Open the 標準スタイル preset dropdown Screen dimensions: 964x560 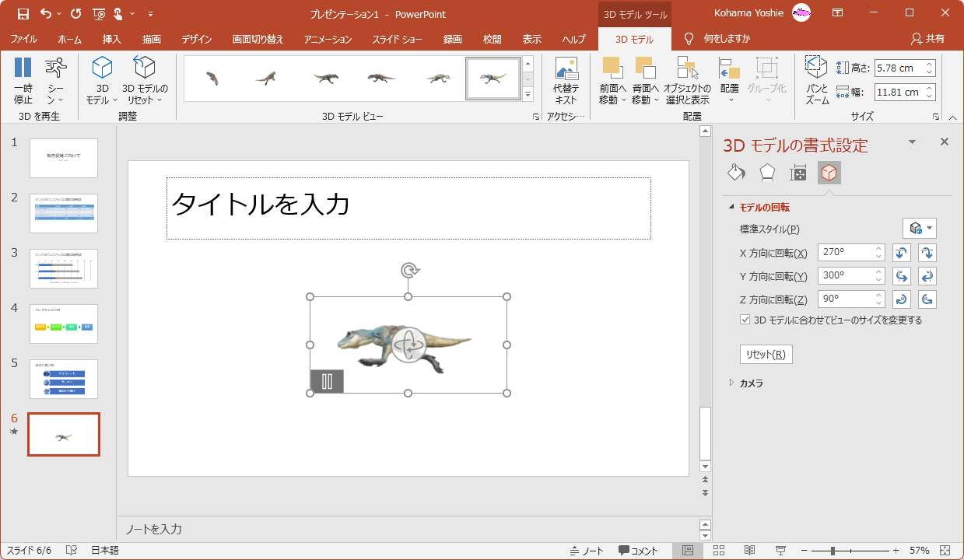pyautogui.click(x=920, y=229)
